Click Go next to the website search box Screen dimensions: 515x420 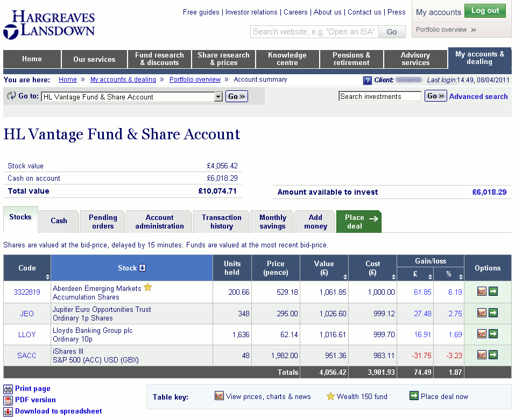pyautogui.click(x=392, y=32)
